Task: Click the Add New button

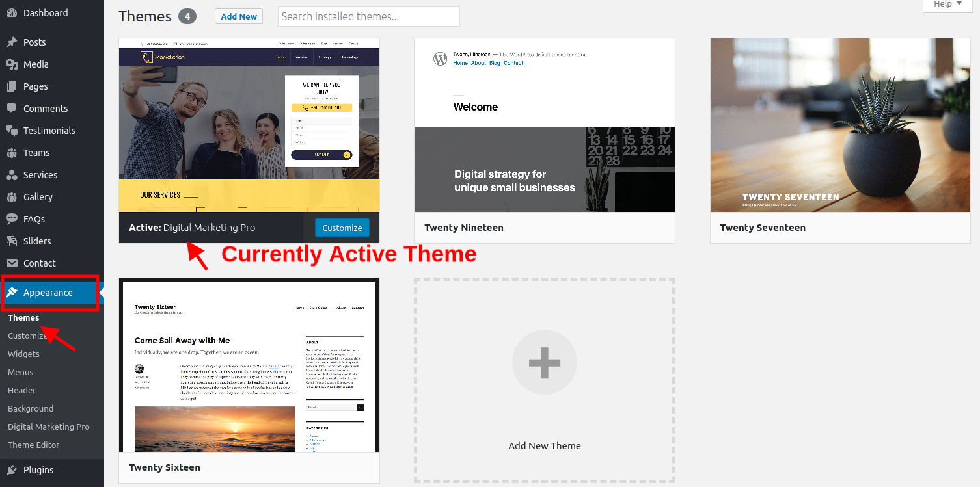Action: [239, 16]
